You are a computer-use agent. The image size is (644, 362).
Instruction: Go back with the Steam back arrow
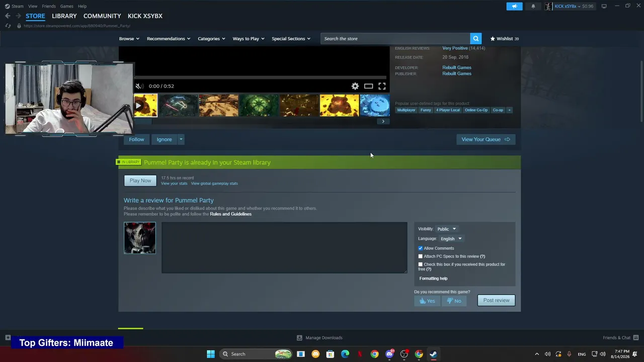point(8,16)
